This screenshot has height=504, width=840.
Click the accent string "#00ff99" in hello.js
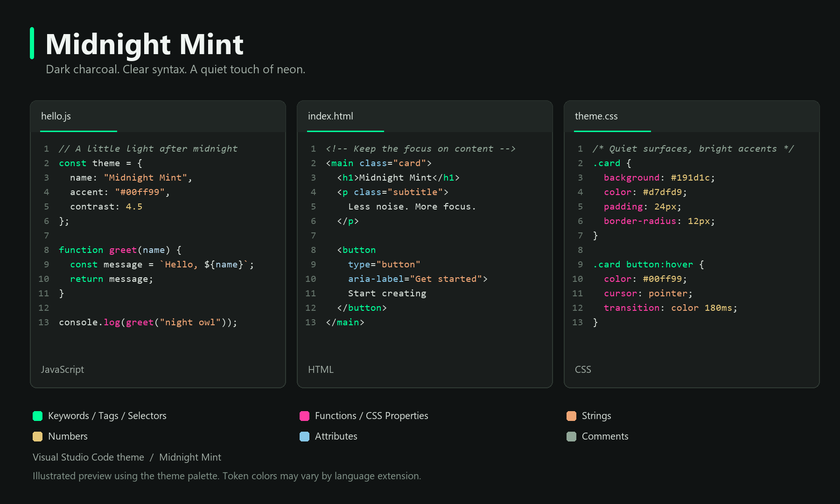pyautogui.click(x=140, y=192)
